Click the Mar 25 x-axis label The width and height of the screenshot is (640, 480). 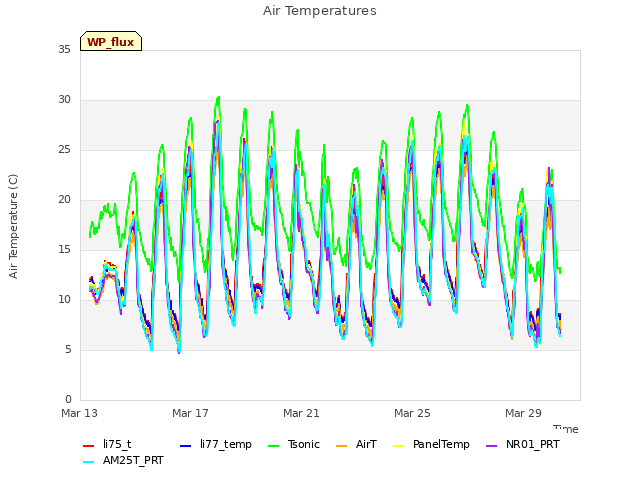pos(412,413)
